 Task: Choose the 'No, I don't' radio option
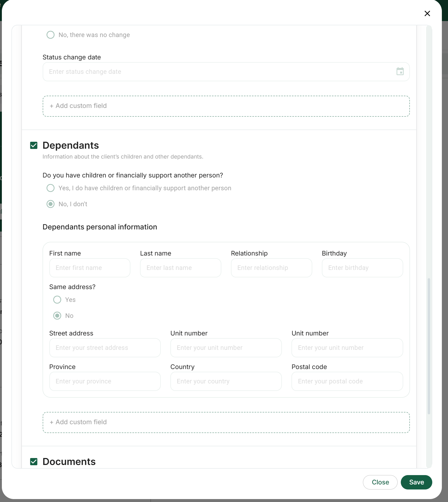click(x=51, y=204)
